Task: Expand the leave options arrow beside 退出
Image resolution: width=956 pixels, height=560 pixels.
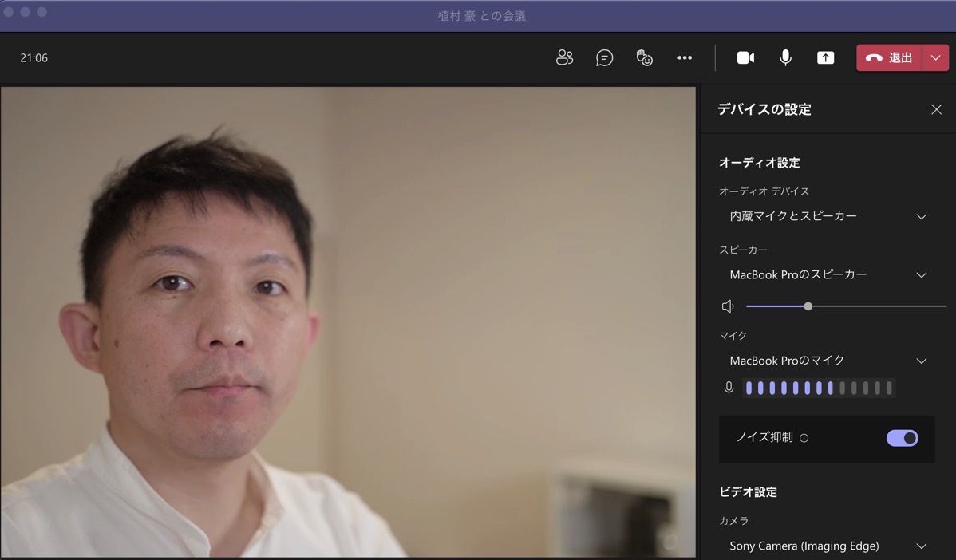Action: point(936,58)
